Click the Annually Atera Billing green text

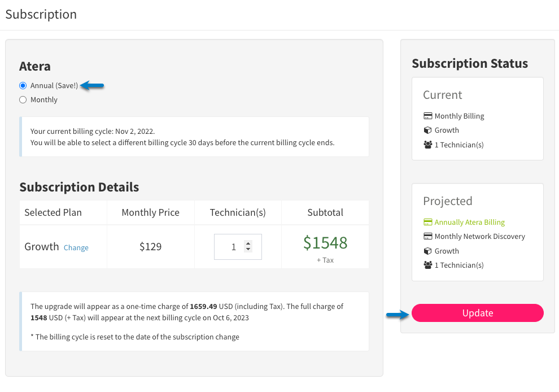tap(470, 222)
